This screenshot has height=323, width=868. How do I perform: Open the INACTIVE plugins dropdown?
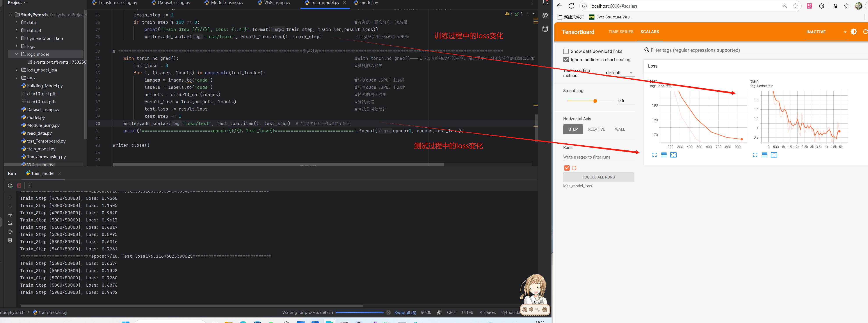[826, 32]
